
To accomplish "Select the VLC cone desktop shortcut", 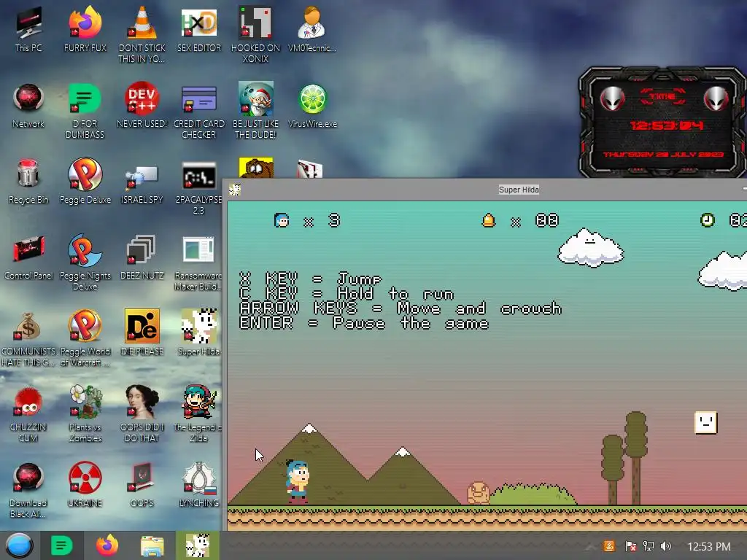I will pyautogui.click(x=142, y=34).
